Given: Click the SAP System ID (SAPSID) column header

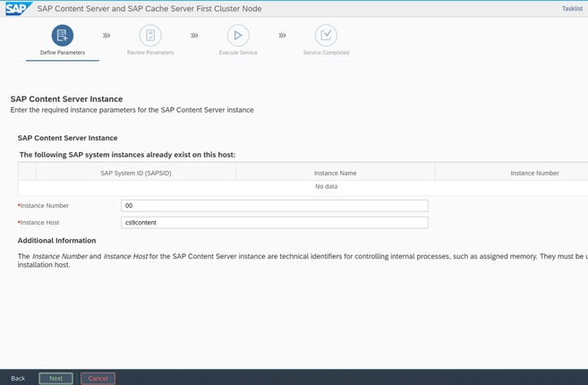Looking at the screenshot, I should (x=136, y=173).
